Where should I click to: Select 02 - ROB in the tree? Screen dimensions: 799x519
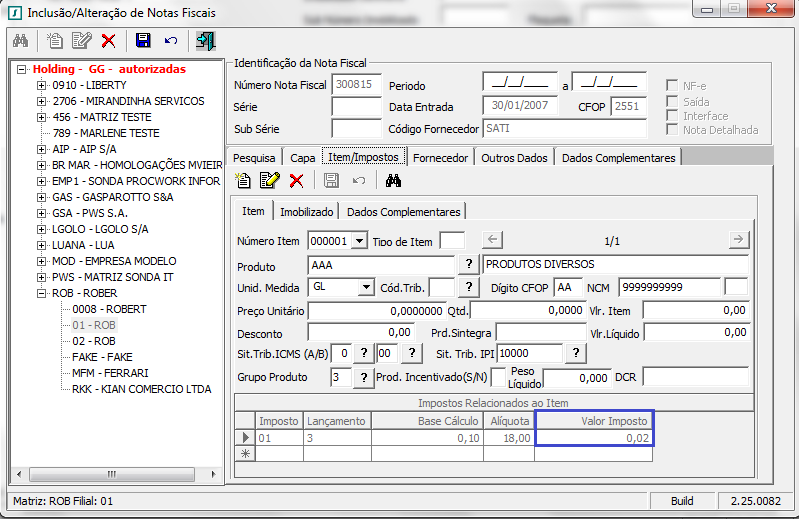point(94,341)
